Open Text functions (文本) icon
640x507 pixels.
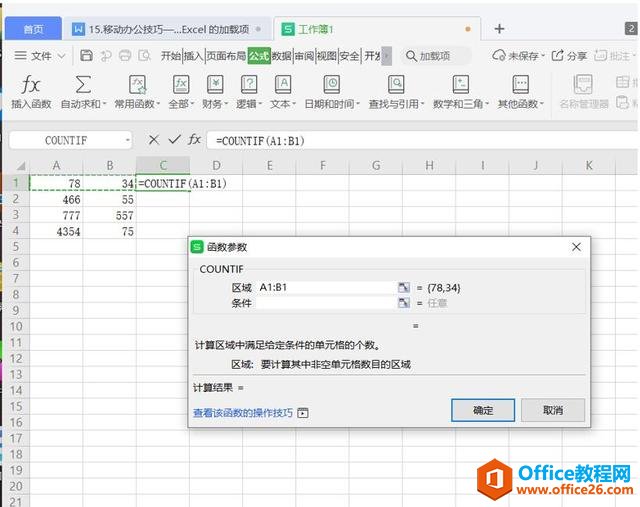tap(282, 85)
